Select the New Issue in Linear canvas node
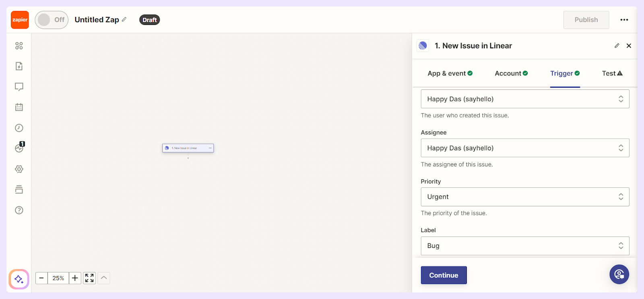This screenshot has width=644, height=299. (188, 148)
